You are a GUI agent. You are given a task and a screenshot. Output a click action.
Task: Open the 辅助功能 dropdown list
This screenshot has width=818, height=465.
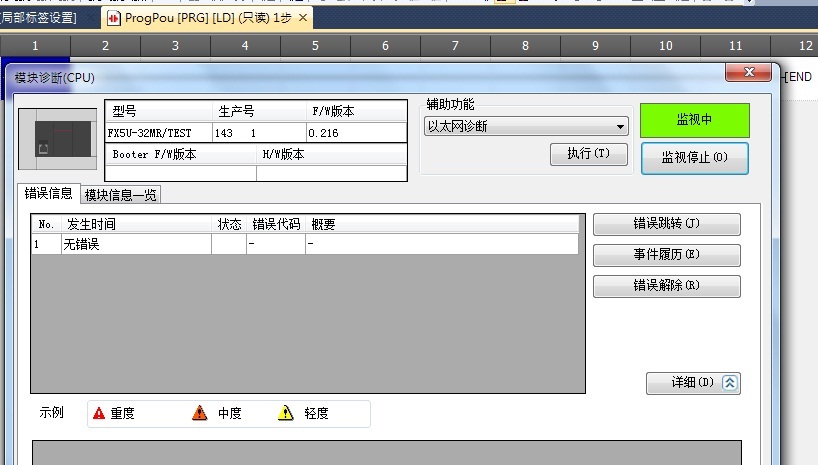(x=621, y=126)
